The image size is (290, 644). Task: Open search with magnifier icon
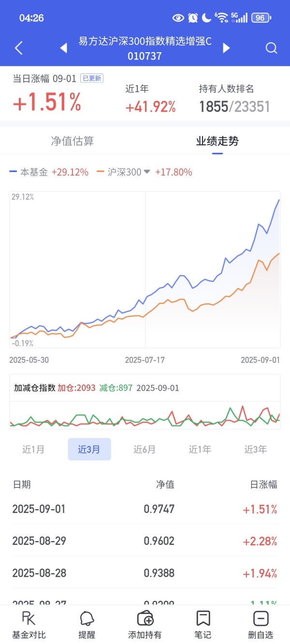(272, 48)
